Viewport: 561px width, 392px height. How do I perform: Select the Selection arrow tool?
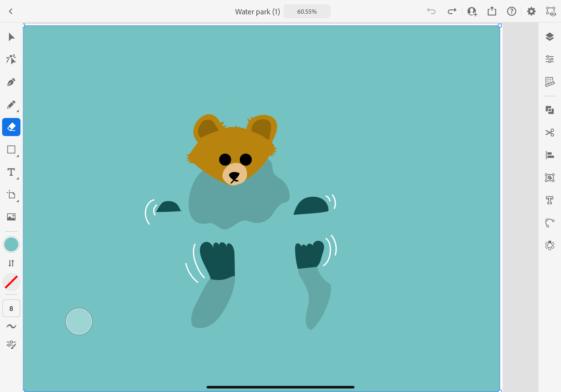coord(11,37)
